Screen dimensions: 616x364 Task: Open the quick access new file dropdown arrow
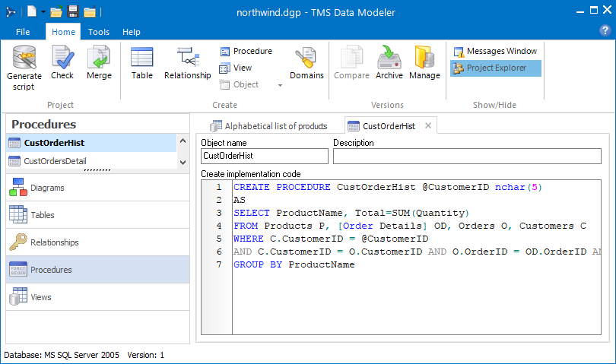coord(43,12)
